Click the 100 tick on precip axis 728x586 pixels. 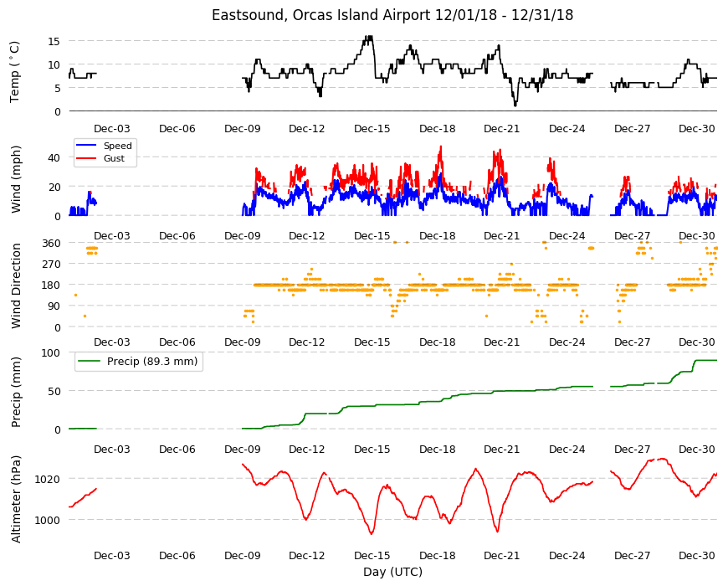(x=52, y=352)
